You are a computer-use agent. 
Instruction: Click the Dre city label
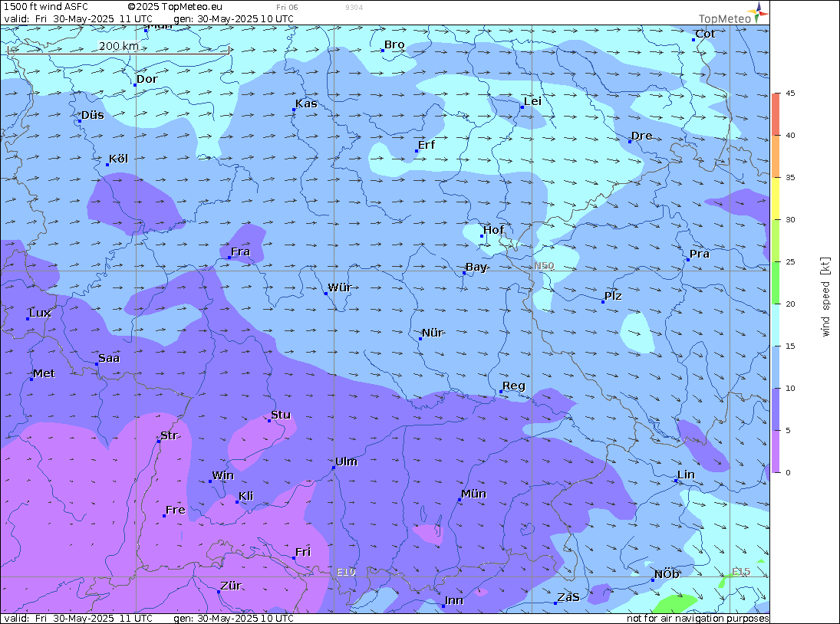point(642,136)
